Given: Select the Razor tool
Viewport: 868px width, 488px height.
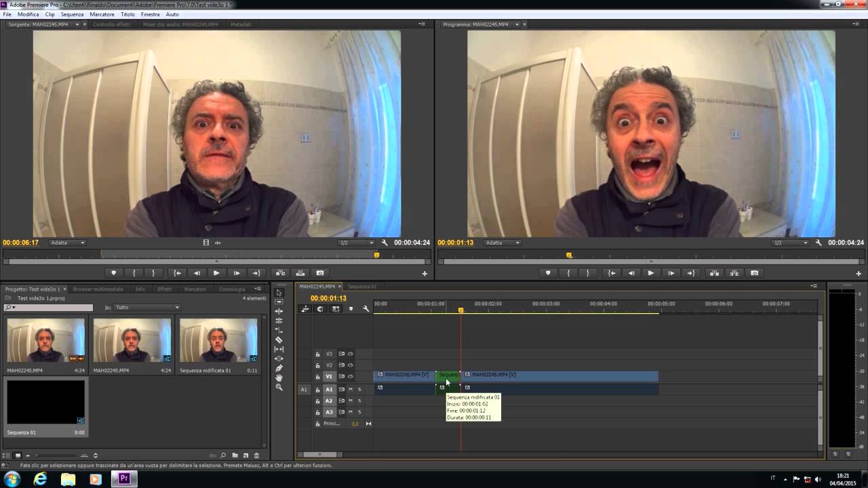Looking at the screenshot, I should coord(279,340).
